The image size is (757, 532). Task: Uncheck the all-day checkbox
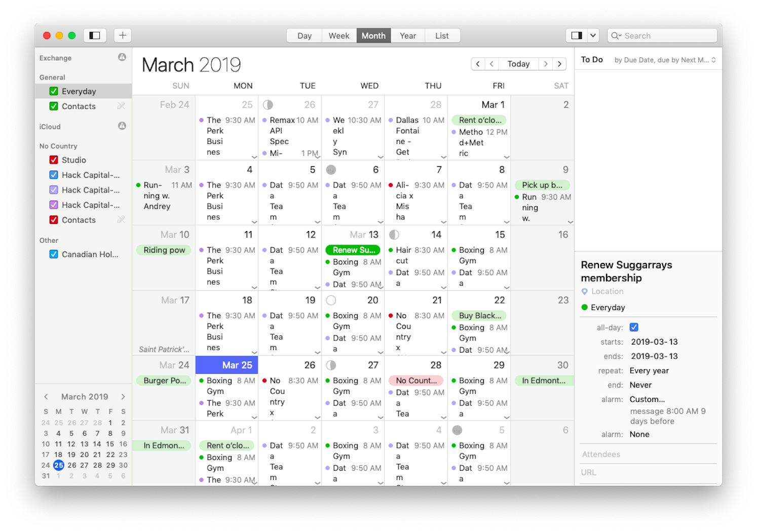click(x=634, y=327)
